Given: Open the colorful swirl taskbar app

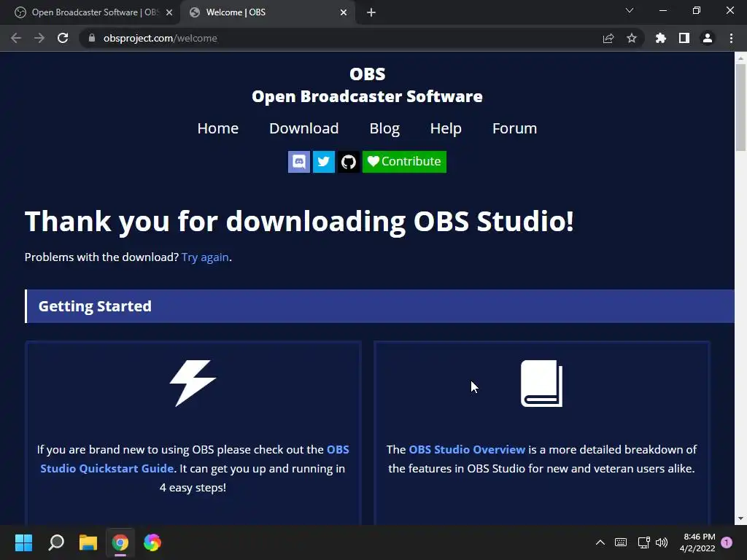Looking at the screenshot, I should tap(152, 542).
